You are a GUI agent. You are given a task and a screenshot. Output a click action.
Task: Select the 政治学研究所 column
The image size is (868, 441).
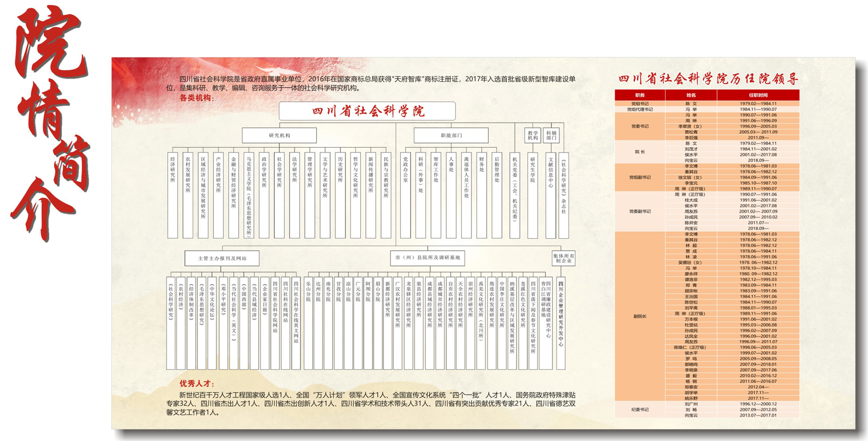coord(264,195)
